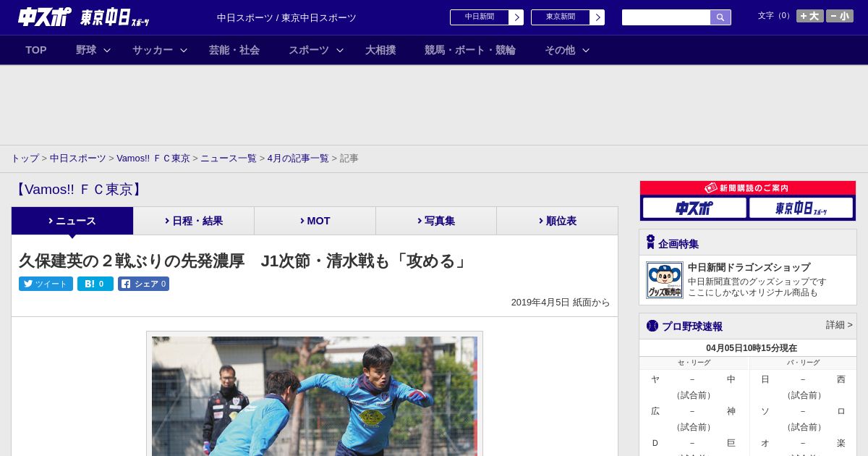The height and width of the screenshot is (456, 868).
Task: Click article headline 久保建英の２戦ぶりの先発濃厚
Action: tap(244, 261)
